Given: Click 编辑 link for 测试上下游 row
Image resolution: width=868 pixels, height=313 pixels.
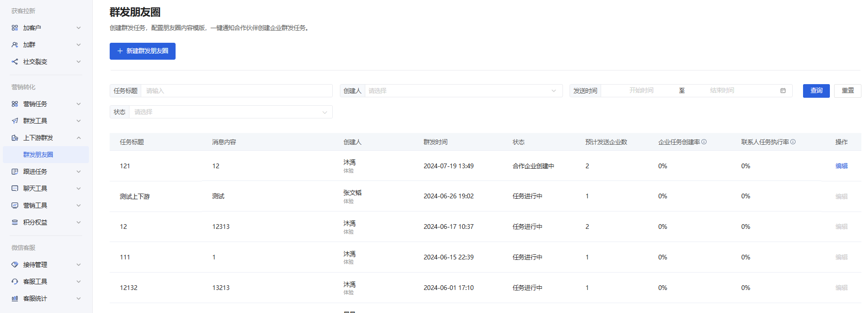Looking at the screenshot, I should [x=841, y=196].
